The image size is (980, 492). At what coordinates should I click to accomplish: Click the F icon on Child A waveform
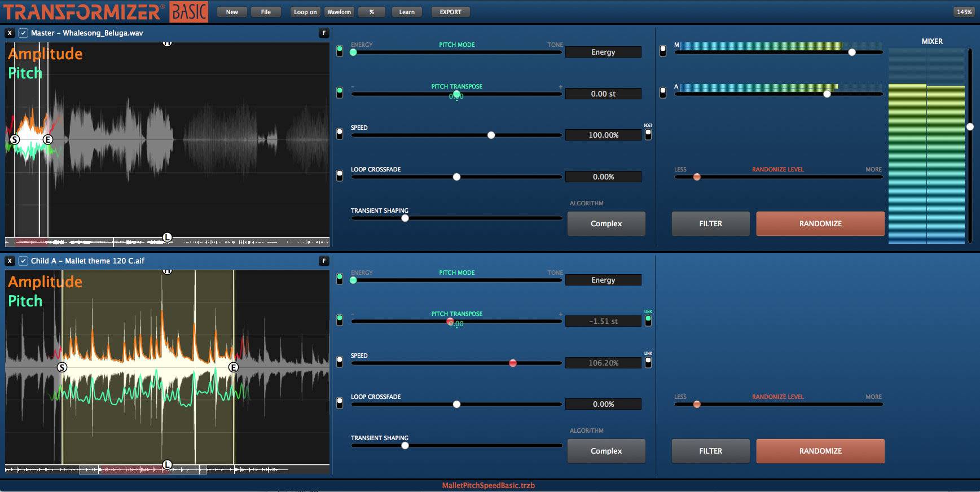click(324, 261)
